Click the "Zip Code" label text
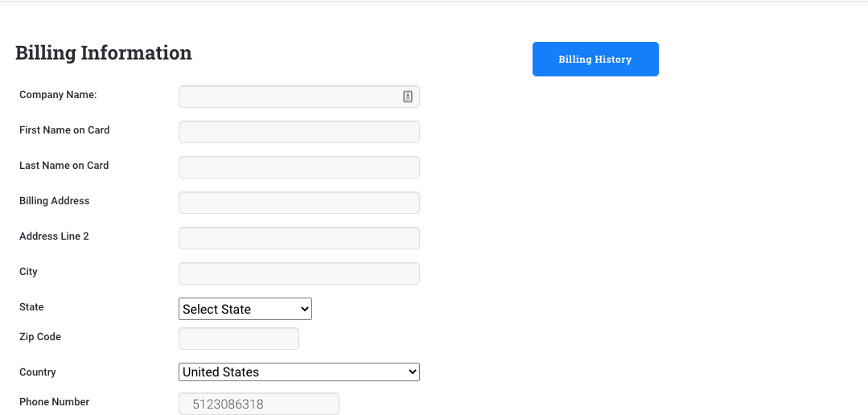868x415 pixels. click(40, 337)
